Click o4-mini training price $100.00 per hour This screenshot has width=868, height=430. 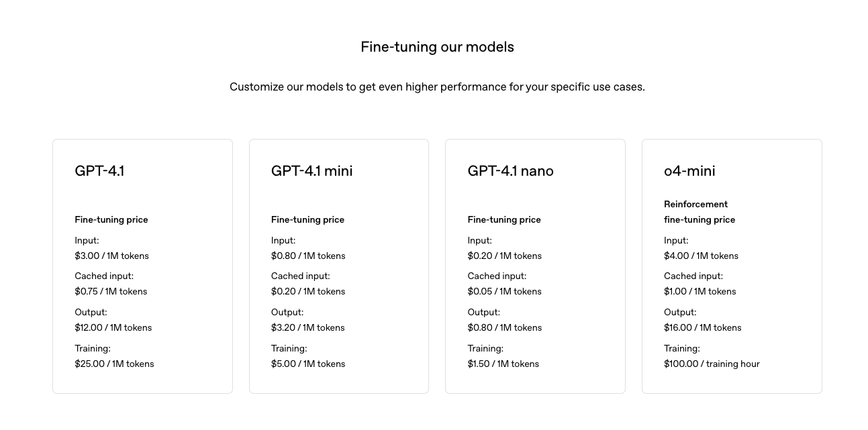coord(712,364)
